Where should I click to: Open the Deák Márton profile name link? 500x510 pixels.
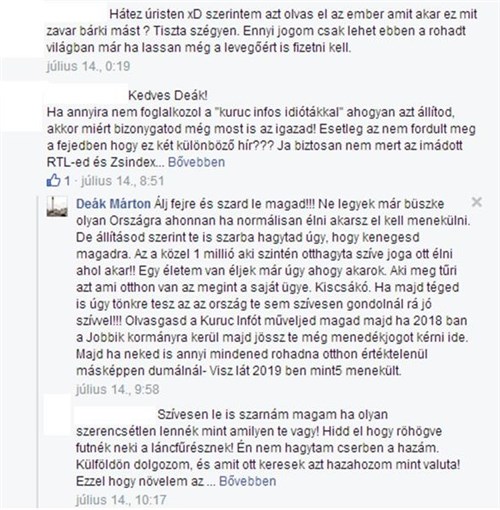113,204
